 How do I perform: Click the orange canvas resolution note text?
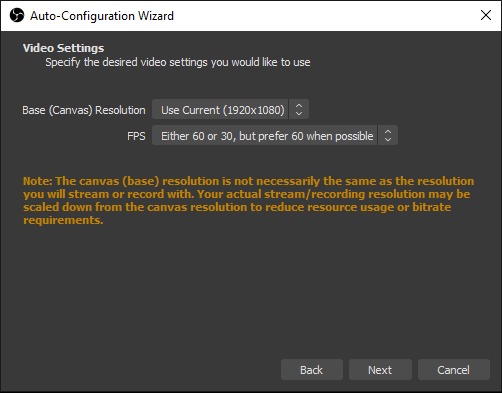tap(248, 200)
